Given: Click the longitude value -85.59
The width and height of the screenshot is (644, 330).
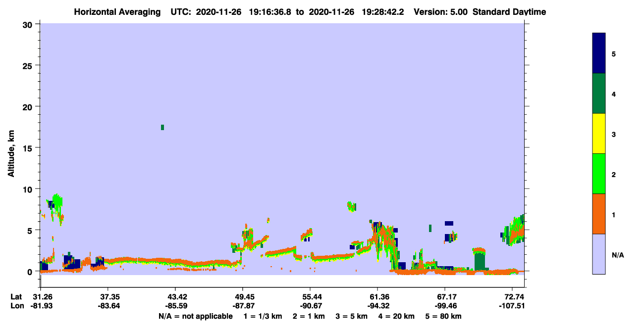Looking at the screenshot, I should pyautogui.click(x=175, y=306).
